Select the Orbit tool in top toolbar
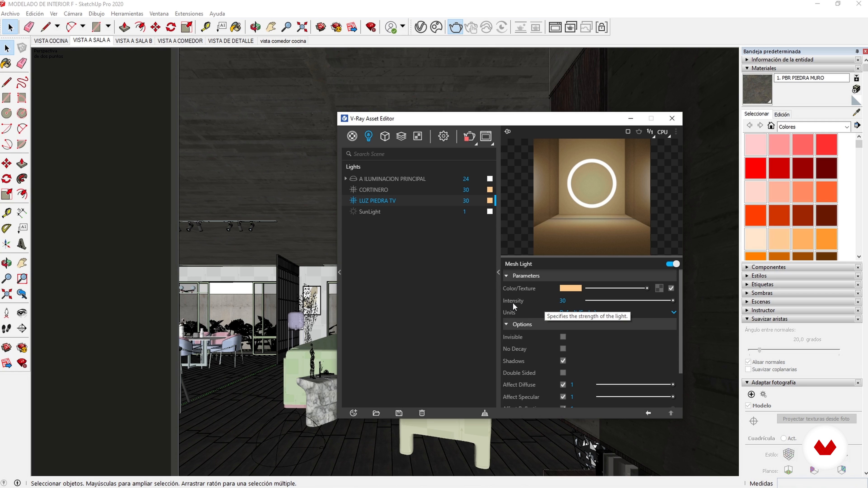This screenshot has width=868, height=488. click(x=255, y=27)
